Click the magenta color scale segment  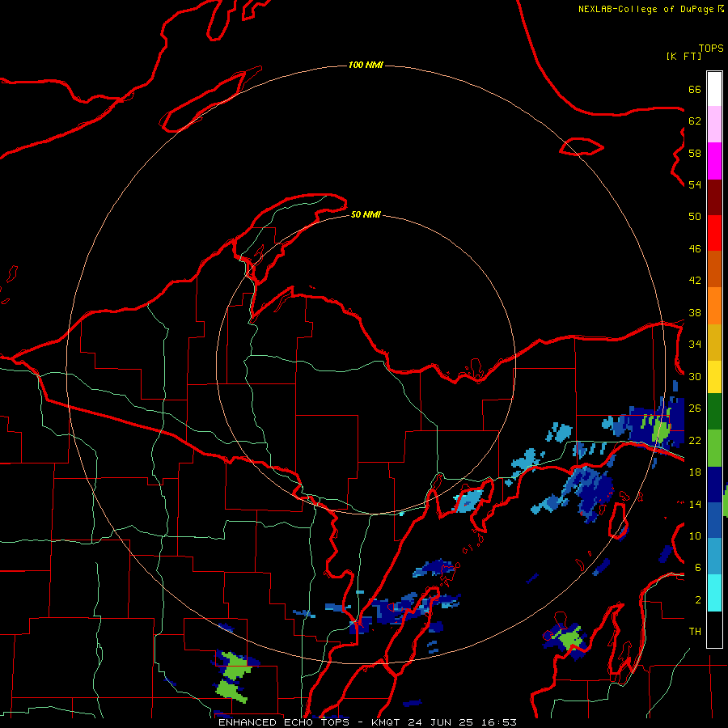714,161
